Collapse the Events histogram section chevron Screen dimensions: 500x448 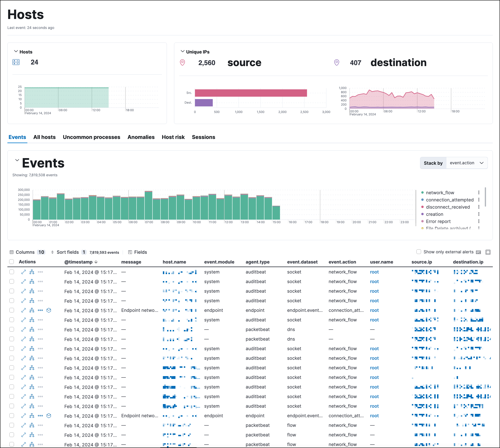17,160
